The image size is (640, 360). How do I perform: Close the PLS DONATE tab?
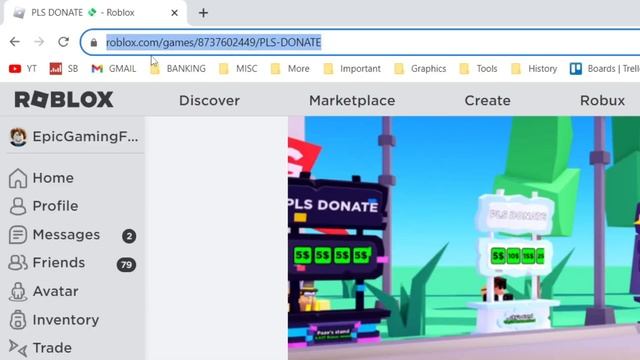[174, 13]
